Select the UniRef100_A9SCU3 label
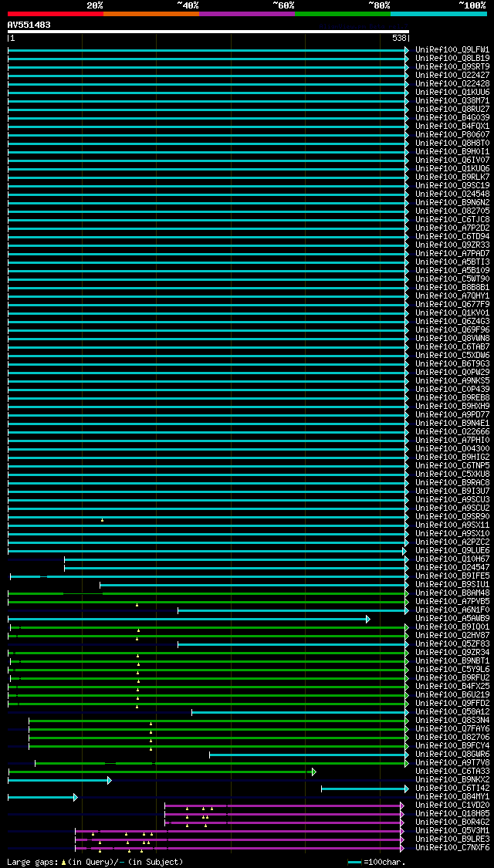 tap(452, 500)
